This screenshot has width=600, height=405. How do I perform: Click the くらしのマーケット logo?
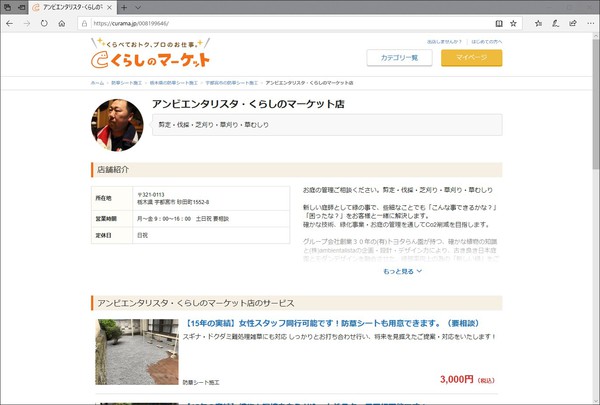pyautogui.click(x=151, y=54)
